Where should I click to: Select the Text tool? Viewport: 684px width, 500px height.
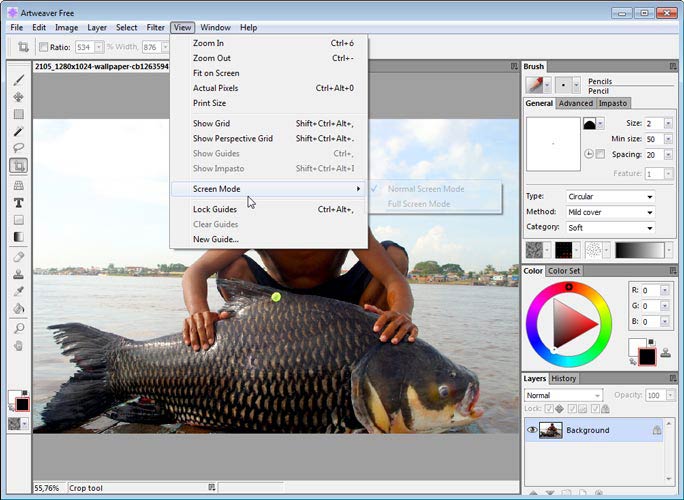coord(19,202)
